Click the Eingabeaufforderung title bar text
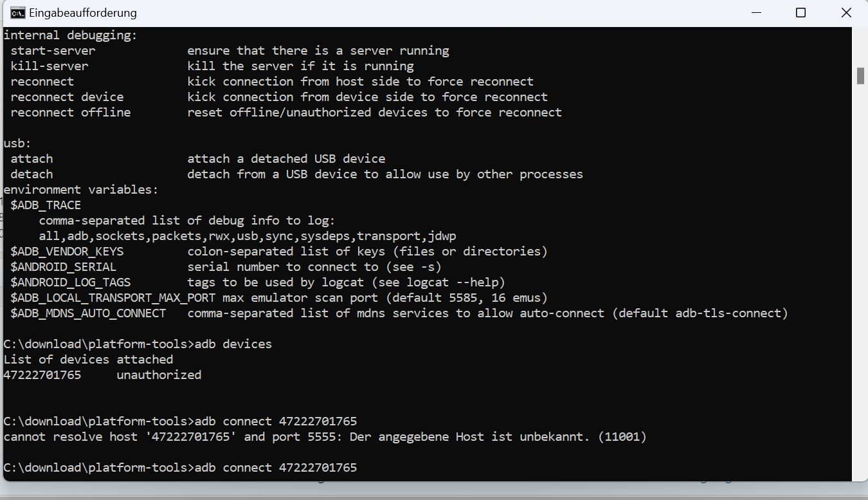 pyautogui.click(x=83, y=13)
